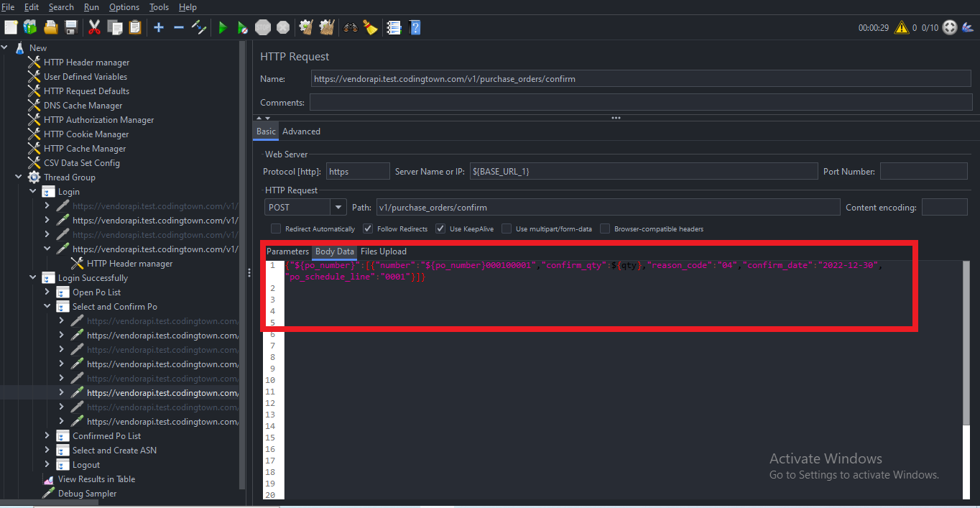Select CSV Data Set Config element

(x=81, y=163)
